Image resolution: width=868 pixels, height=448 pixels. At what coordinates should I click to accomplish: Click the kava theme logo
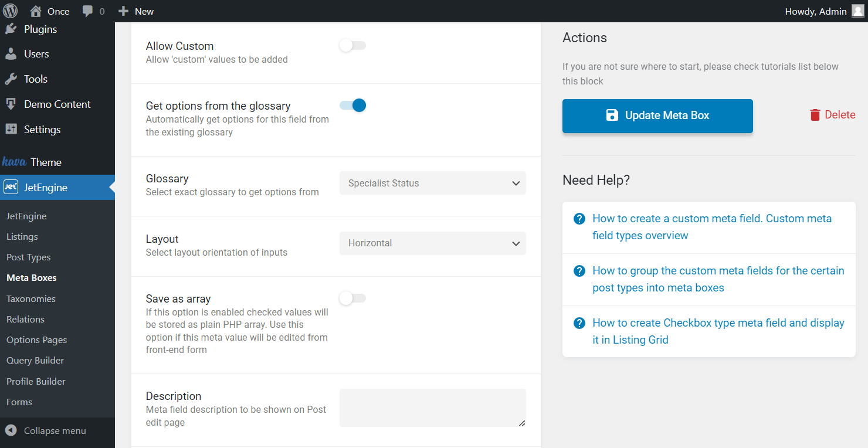tap(15, 162)
